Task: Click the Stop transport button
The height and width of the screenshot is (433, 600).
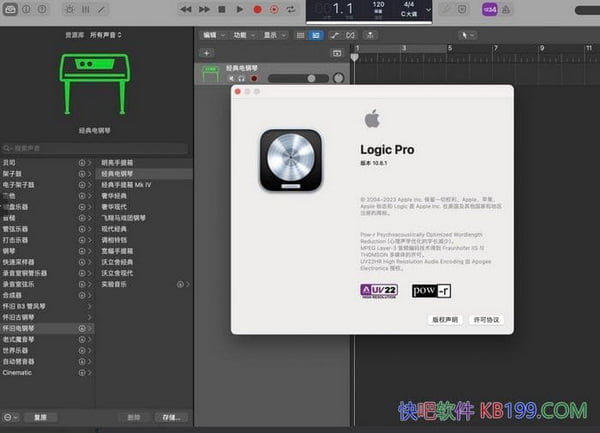Action: click(x=222, y=9)
